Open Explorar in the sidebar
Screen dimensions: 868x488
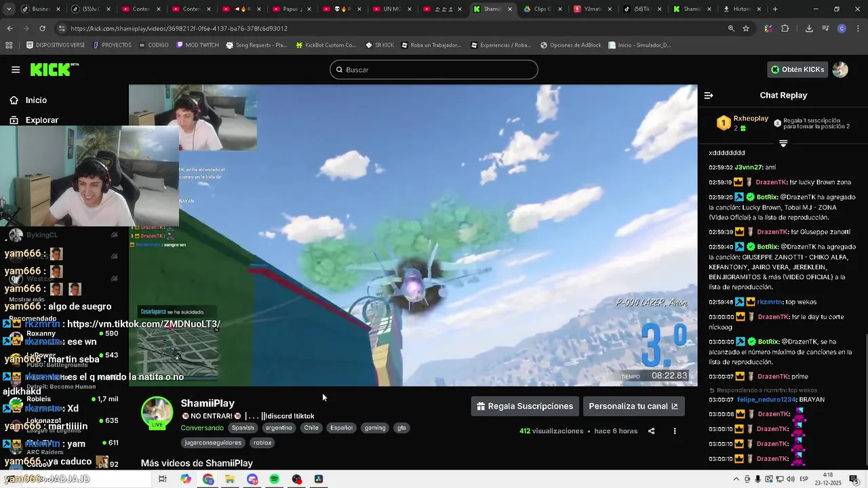pyautogui.click(x=41, y=120)
